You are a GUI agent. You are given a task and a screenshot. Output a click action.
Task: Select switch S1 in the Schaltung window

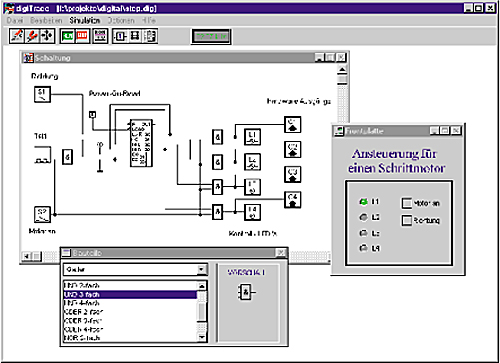point(42,94)
